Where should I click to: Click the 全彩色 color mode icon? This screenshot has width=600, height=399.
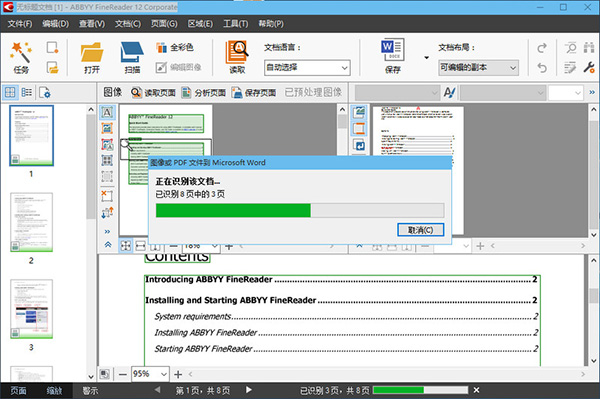161,47
